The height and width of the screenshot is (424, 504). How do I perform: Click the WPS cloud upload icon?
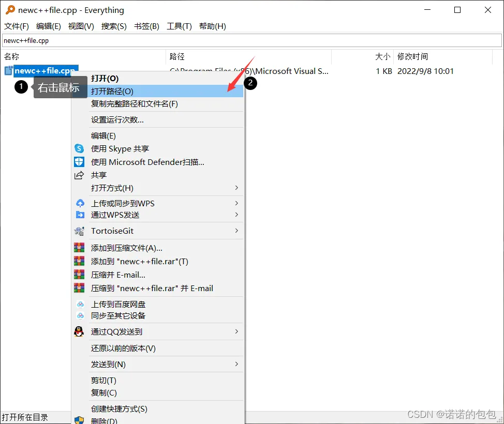point(80,203)
